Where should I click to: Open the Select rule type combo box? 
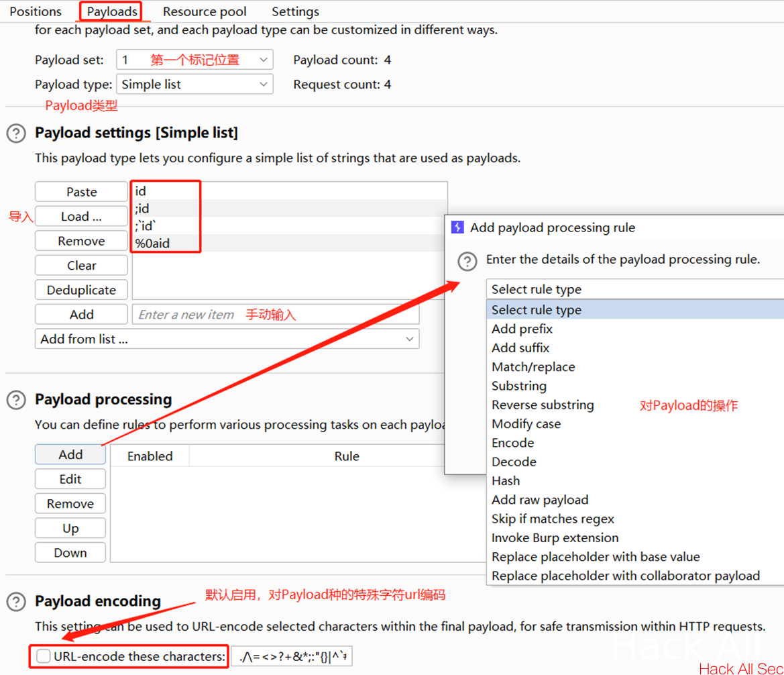coord(635,289)
